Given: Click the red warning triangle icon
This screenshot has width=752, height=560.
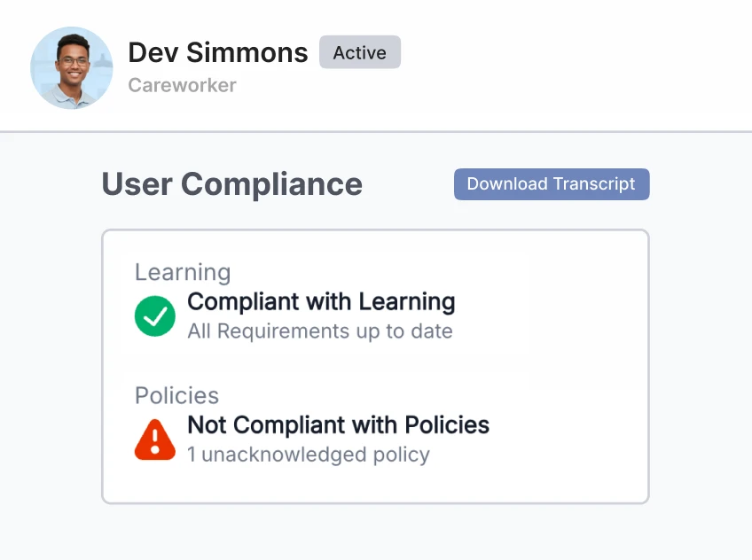Looking at the screenshot, I should [x=155, y=439].
